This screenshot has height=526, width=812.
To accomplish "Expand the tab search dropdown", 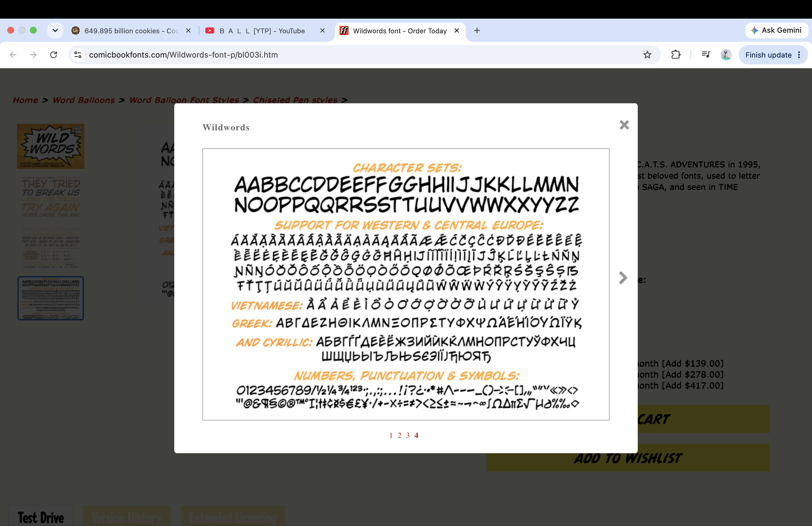I will pos(55,31).
